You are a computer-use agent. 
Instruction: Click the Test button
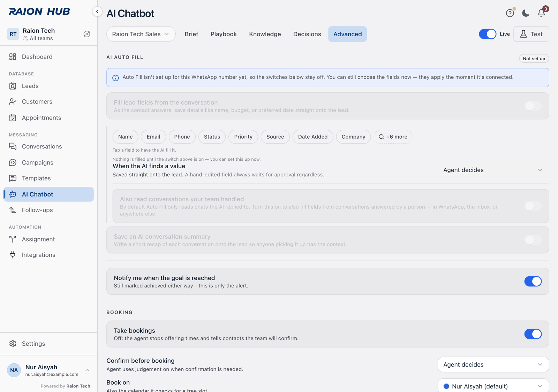point(531,34)
